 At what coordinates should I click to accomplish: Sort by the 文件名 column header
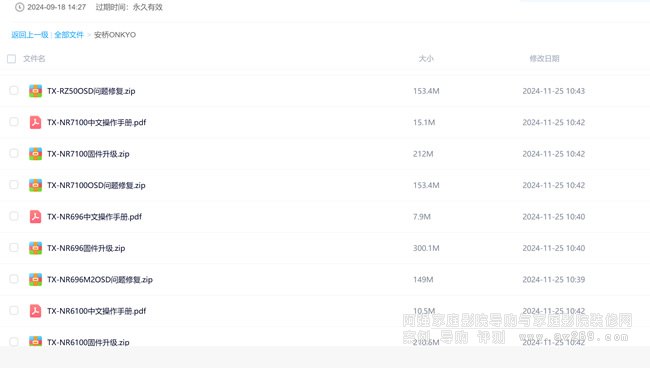[34, 58]
